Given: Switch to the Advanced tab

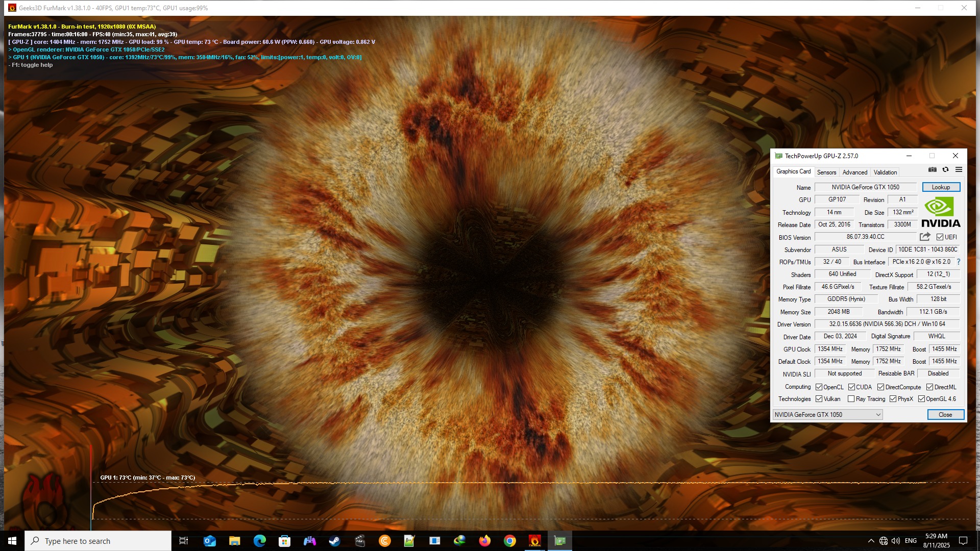Looking at the screenshot, I should point(854,172).
